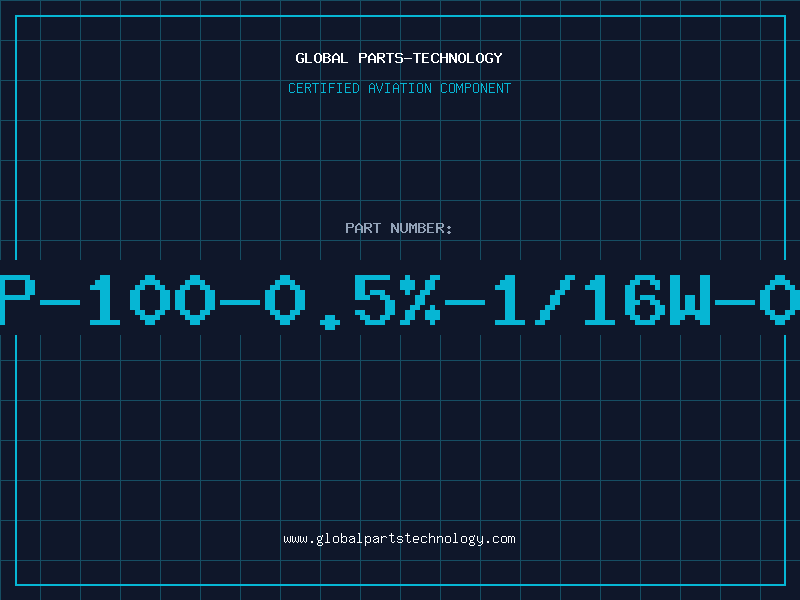Open the www.globalpartstechnology.com link
Image resolution: width=800 pixels, height=600 pixels.
399,539
